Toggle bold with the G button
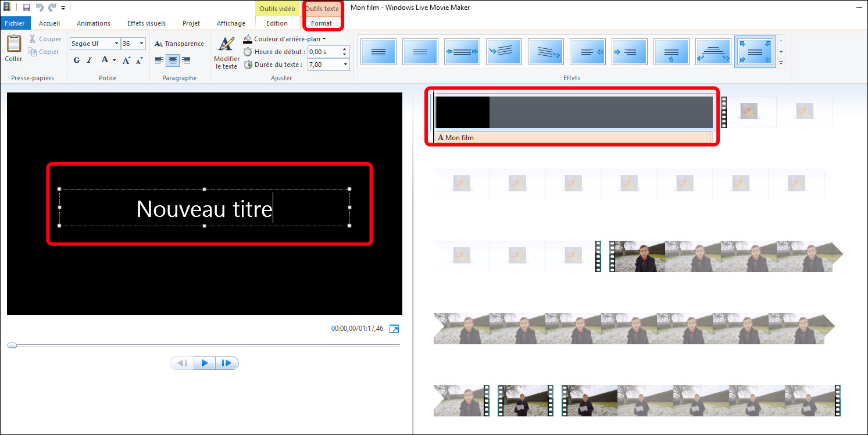The width and height of the screenshot is (868, 435). click(x=76, y=60)
